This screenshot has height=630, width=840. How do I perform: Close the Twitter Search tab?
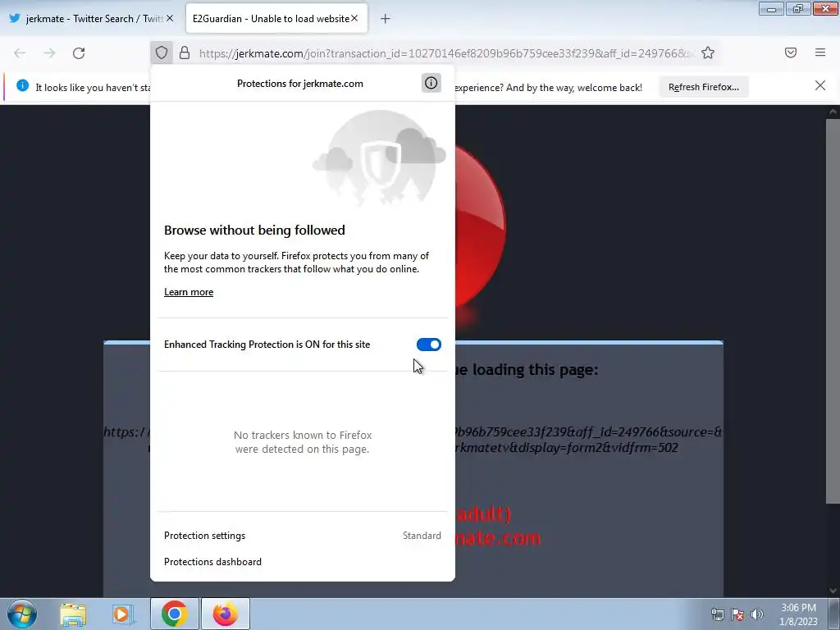click(x=170, y=18)
